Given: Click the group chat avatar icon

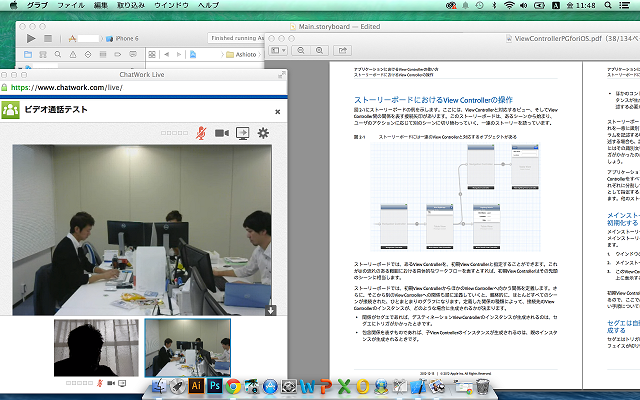Looking at the screenshot, I should pyautogui.click(x=11, y=110).
